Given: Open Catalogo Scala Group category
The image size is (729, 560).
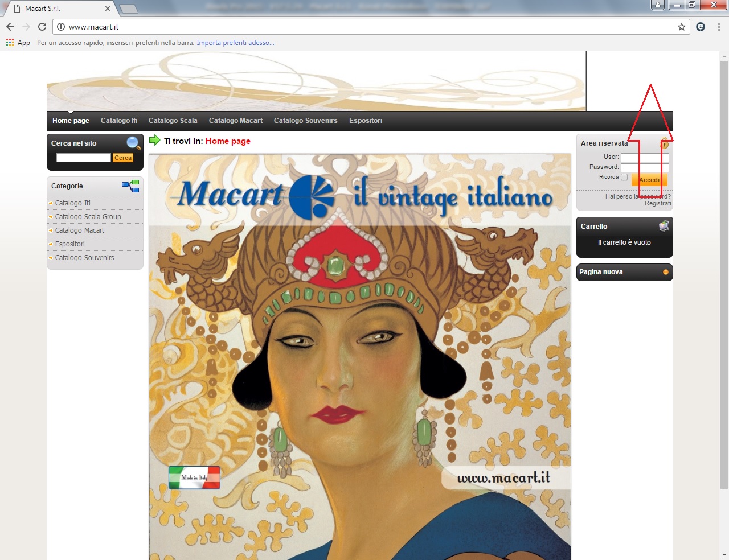Looking at the screenshot, I should (88, 217).
